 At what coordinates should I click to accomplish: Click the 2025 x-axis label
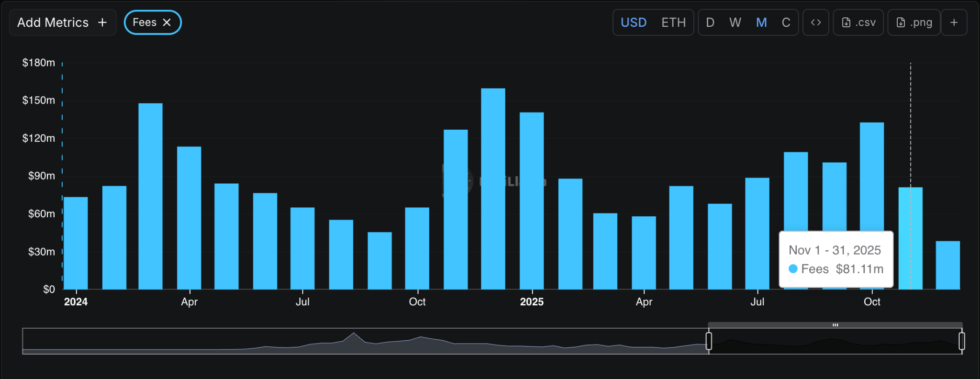532,302
